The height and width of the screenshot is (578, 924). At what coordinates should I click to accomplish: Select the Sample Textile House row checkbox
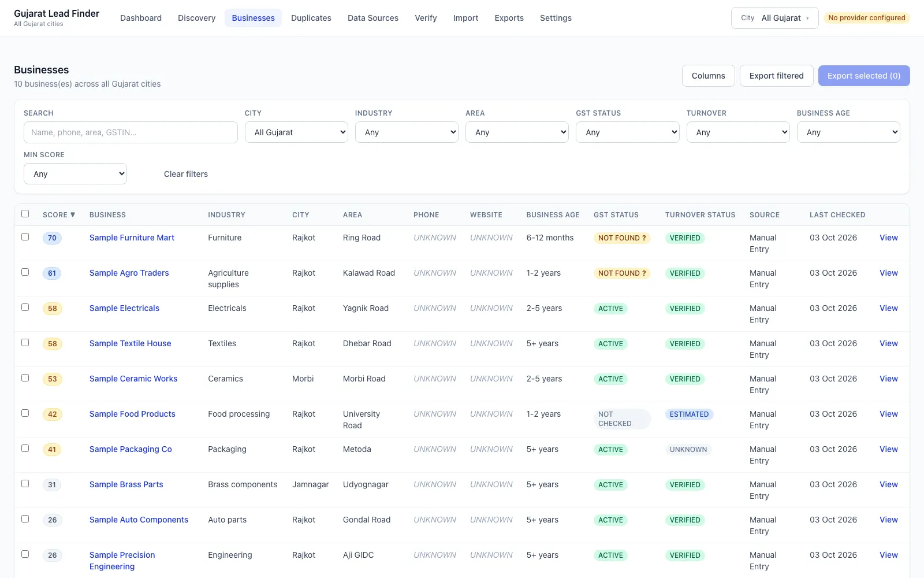coord(25,343)
